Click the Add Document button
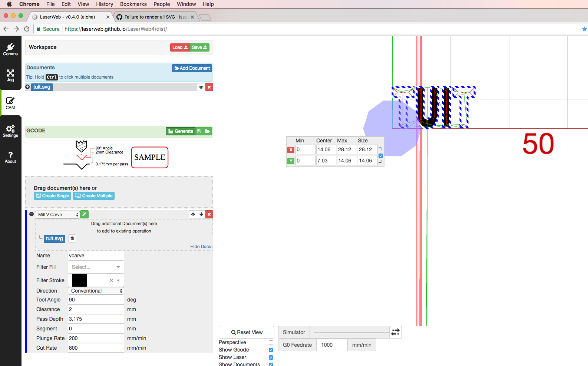The width and height of the screenshot is (588, 366). pyautogui.click(x=192, y=68)
